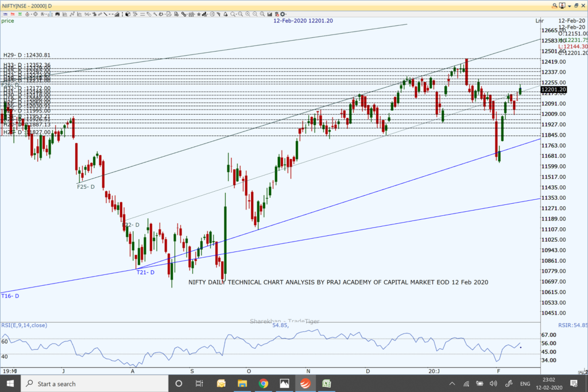Click the green chart icon in toolbar
This screenshot has width=588, height=392.
pos(20,14)
